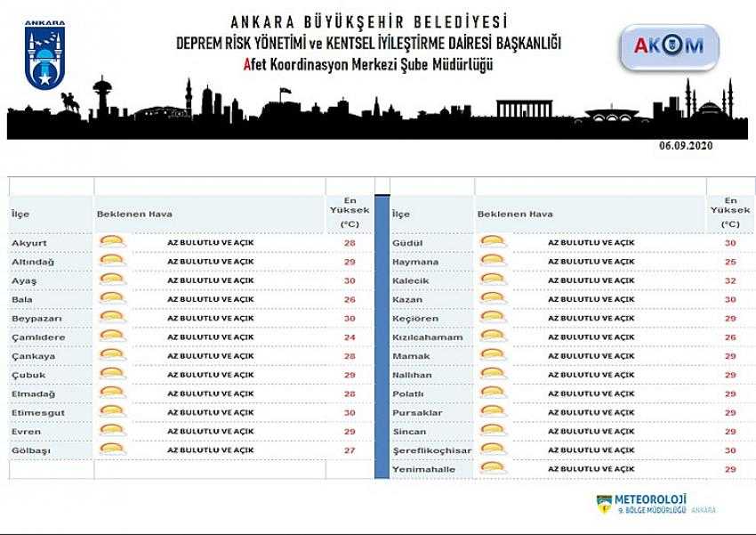Click the Ankara municipality logo
Viewport: 756px width, 535px height.
44,53
